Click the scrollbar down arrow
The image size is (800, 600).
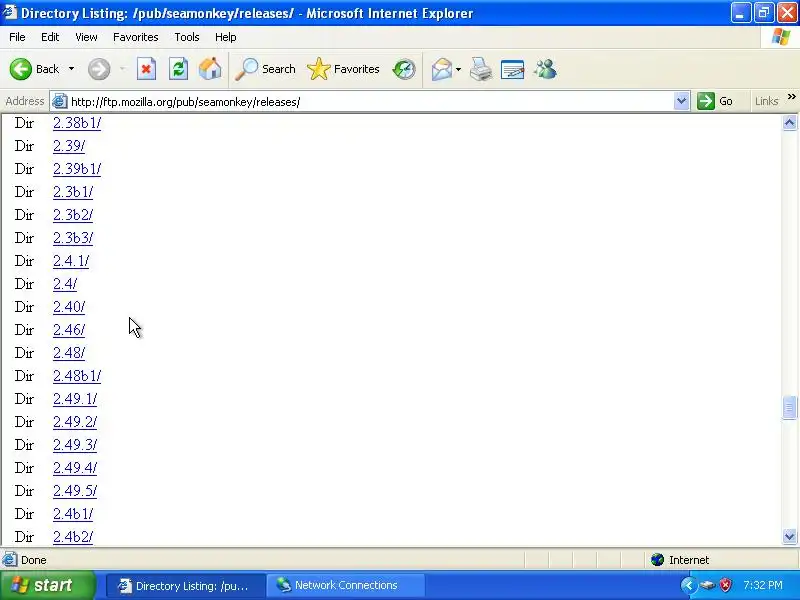pyautogui.click(x=789, y=536)
